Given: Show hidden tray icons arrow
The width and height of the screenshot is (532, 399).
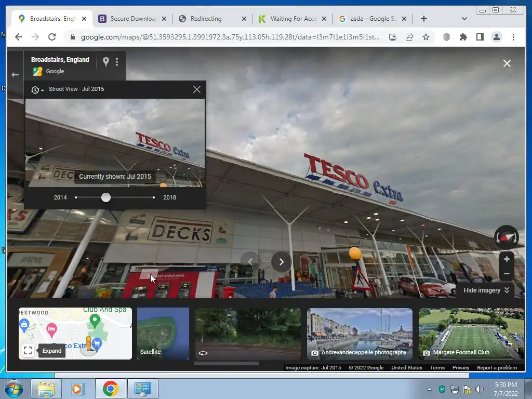Looking at the screenshot, I should 429,389.
